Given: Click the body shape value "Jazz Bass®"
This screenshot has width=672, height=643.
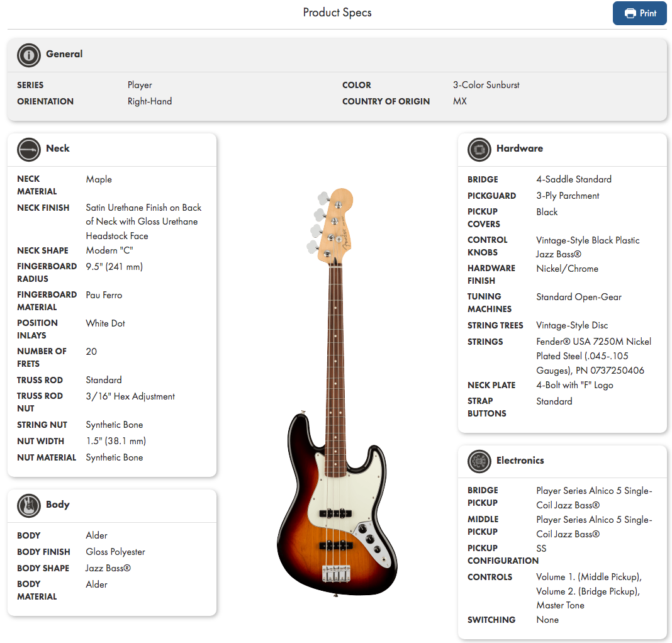Looking at the screenshot, I should [x=108, y=568].
